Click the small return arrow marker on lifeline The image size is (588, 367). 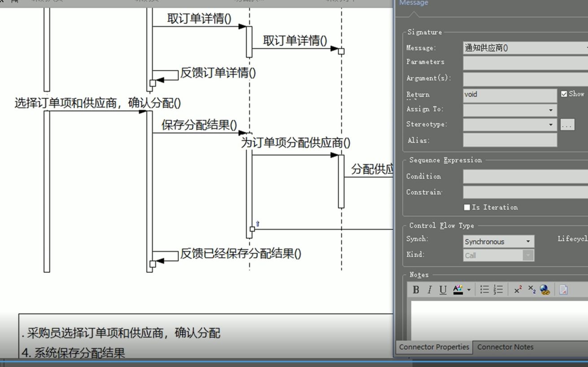click(x=257, y=223)
